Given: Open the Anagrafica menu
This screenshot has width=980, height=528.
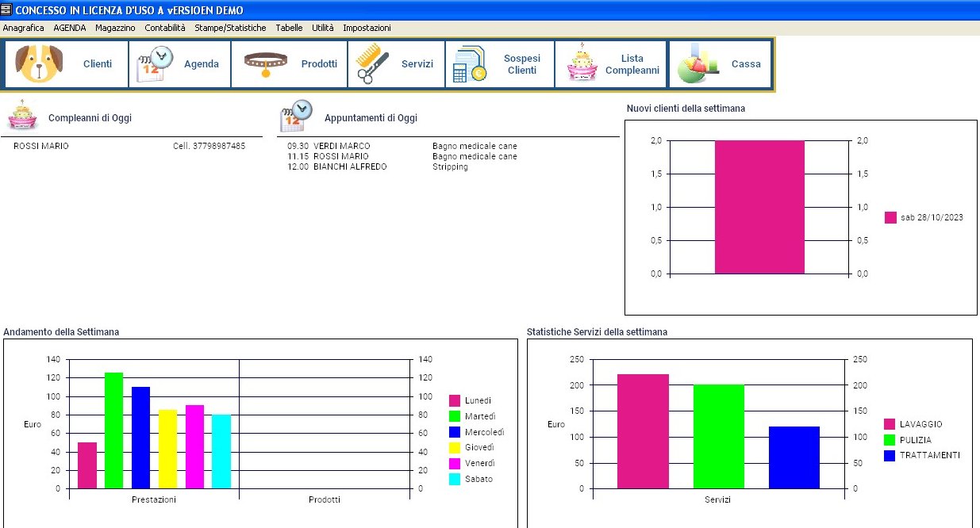Looking at the screenshot, I should coord(24,28).
